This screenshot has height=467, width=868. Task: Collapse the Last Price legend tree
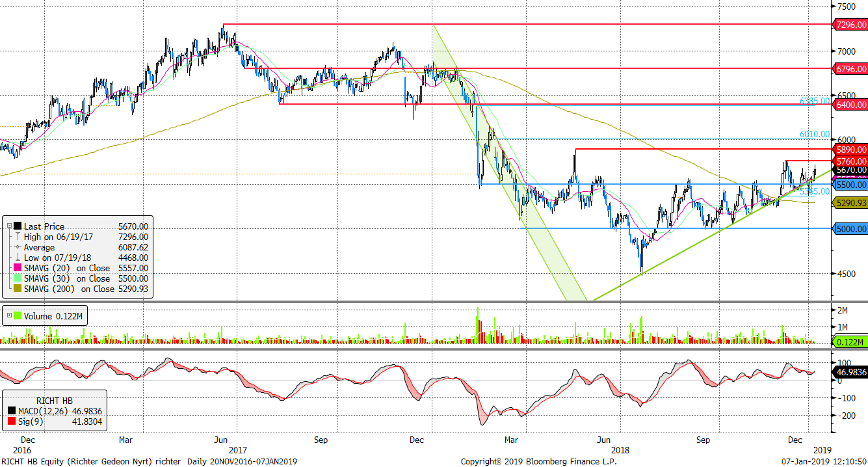(9, 226)
